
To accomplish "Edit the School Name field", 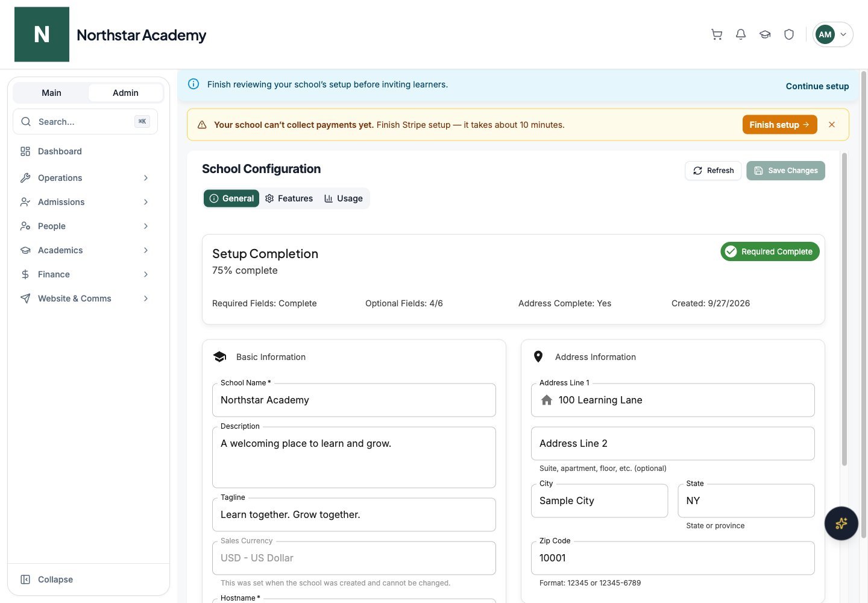I will (354, 400).
